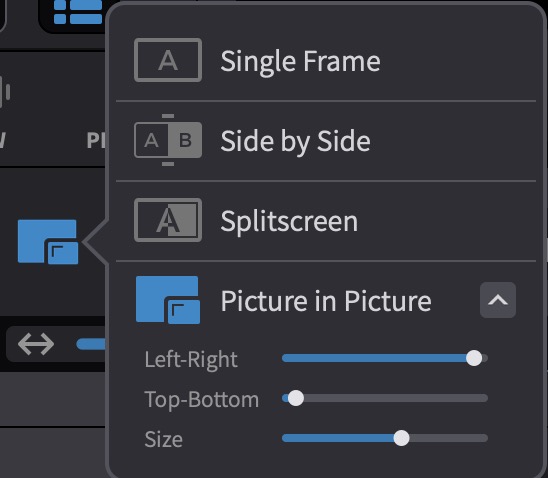Click the blue grid list icon at top
Screen dimensions: 548x478
pos(78,12)
